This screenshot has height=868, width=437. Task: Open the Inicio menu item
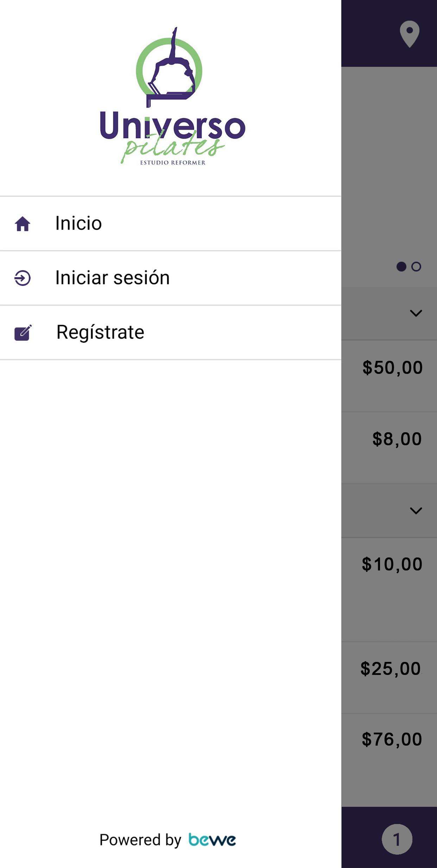click(x=171, y=224)
